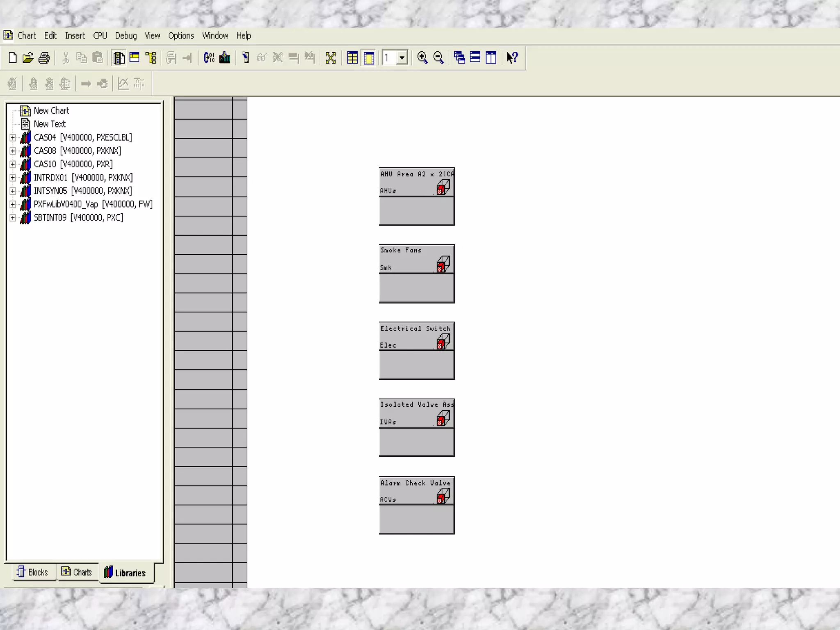Click the Open folder toolbar icon
The image size is (840, 630).
pyautogui.click(x=28, y=58)
